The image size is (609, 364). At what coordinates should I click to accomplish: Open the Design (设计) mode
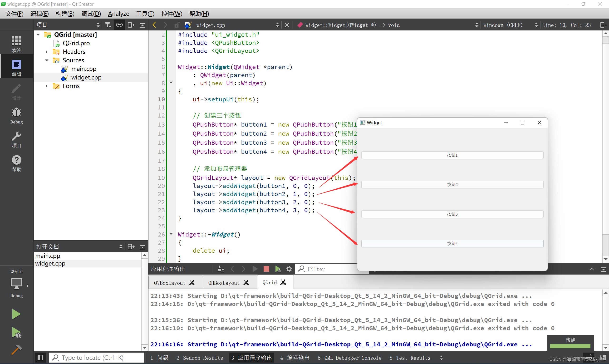click(x=16, y=92)
